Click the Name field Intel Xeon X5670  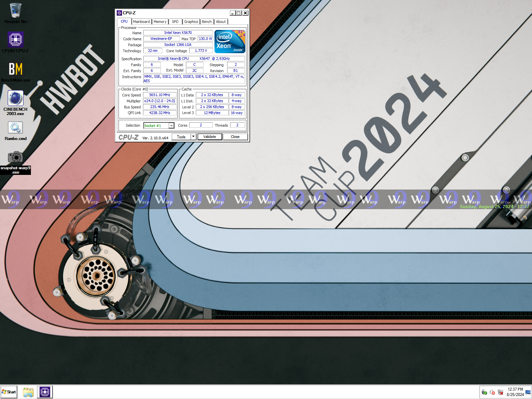coord(178,33)
